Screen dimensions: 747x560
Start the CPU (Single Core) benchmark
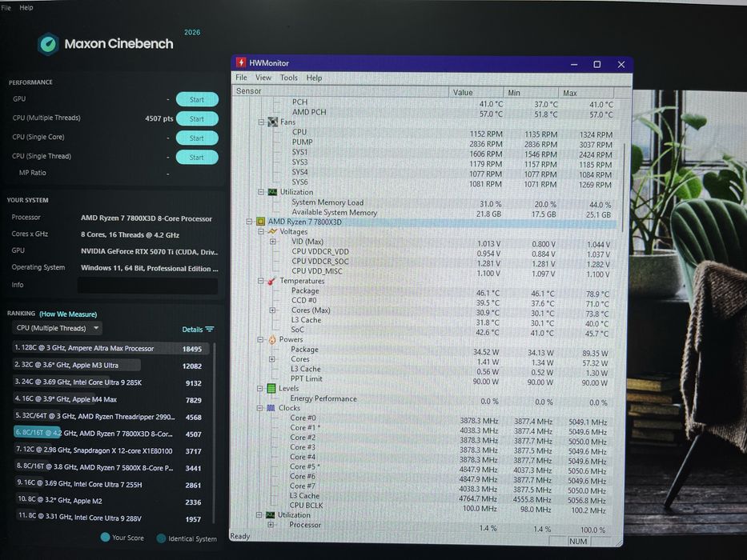197,138
